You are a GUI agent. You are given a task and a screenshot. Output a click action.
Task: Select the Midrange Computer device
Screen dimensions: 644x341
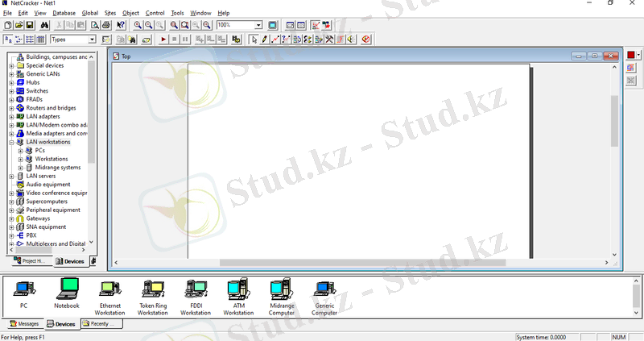point(282,297)
